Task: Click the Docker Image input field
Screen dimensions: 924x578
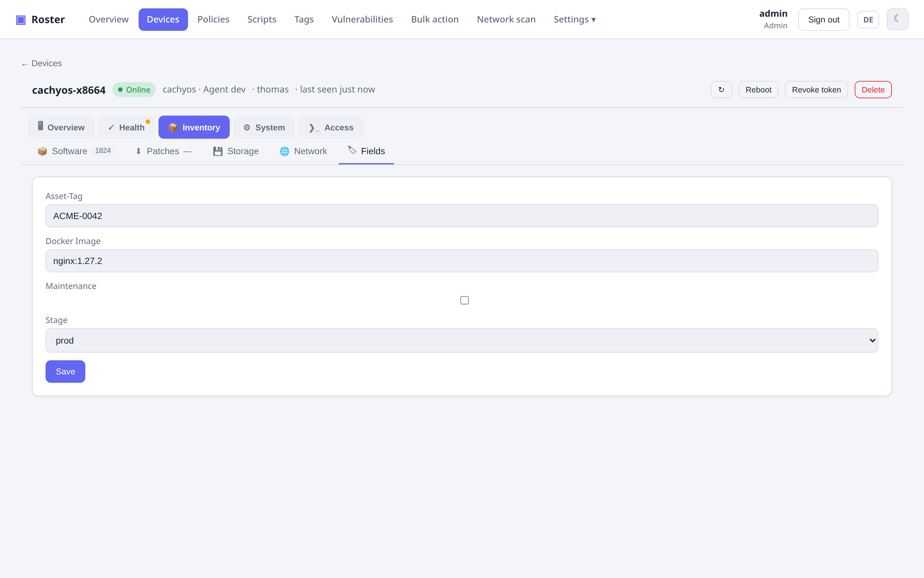Action: click(462, 261)
